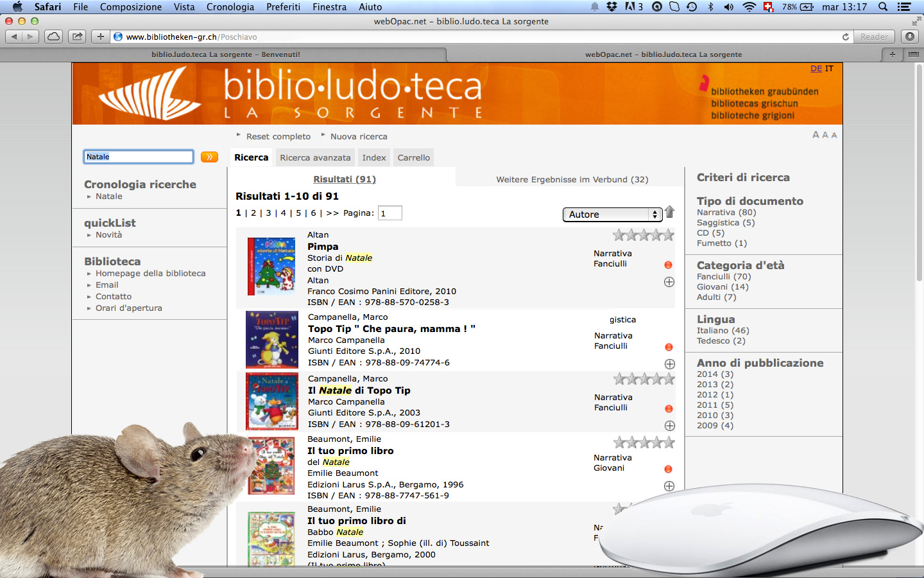Filter by Narrativa (80)
924x578 pixels.
[726, 213]
